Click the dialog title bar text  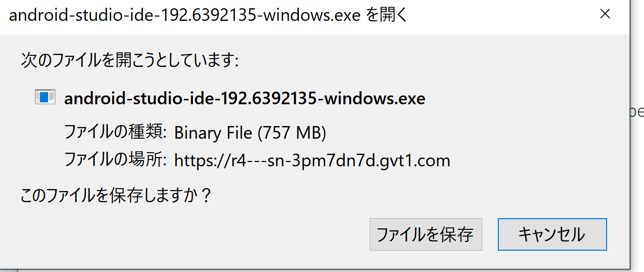coord(207,16)
